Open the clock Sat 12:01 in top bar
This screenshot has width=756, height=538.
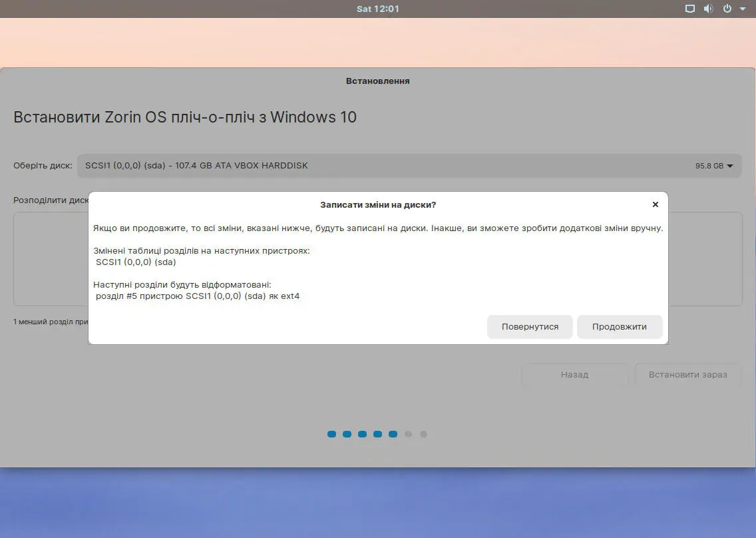[377, 9]
